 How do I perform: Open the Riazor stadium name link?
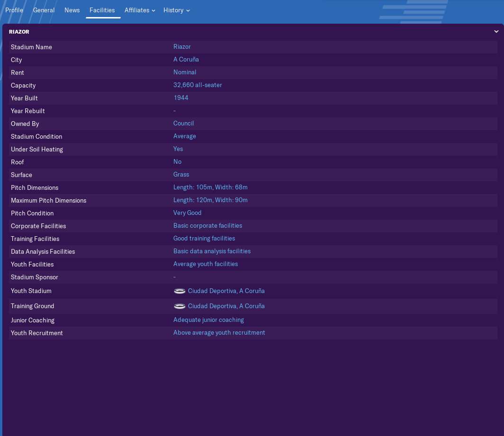click(182, 47)
